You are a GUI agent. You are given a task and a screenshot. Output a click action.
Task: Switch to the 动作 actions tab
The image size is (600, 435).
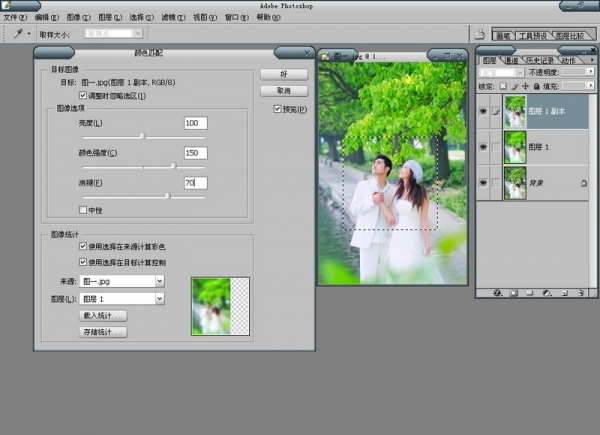[x=569, y=60]
